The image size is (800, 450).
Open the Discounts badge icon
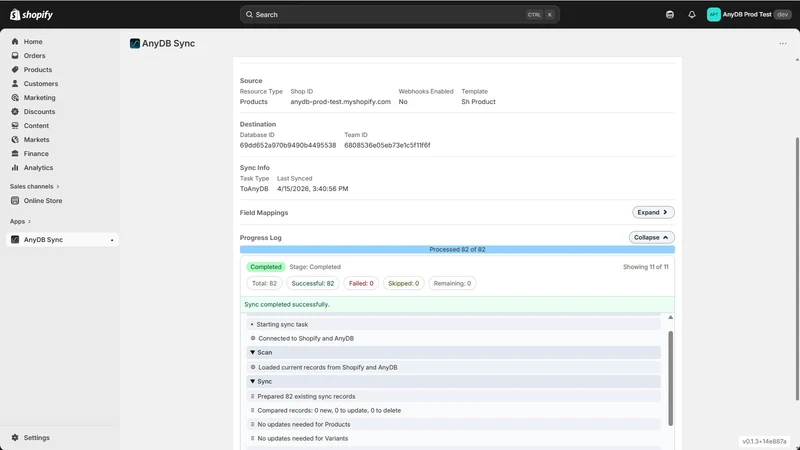15,111
